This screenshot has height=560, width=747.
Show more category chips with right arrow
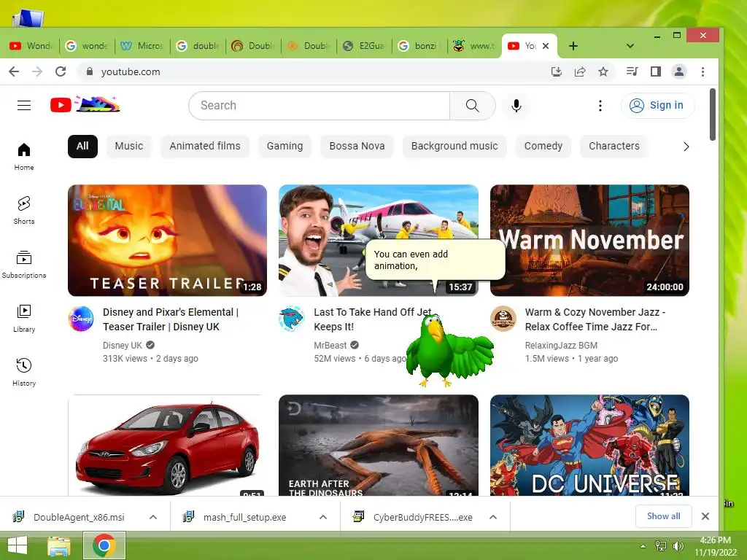click(x=686, y=146)
